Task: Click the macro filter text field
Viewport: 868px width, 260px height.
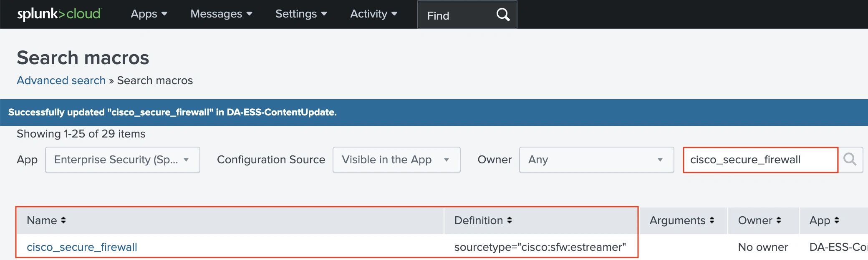Action: tap(760, 160)
